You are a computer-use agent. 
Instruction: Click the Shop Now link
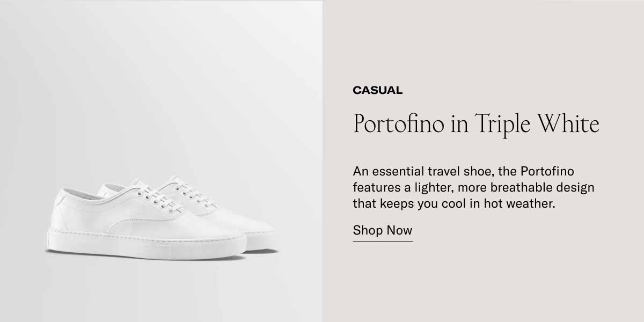(x=383, y=231)
